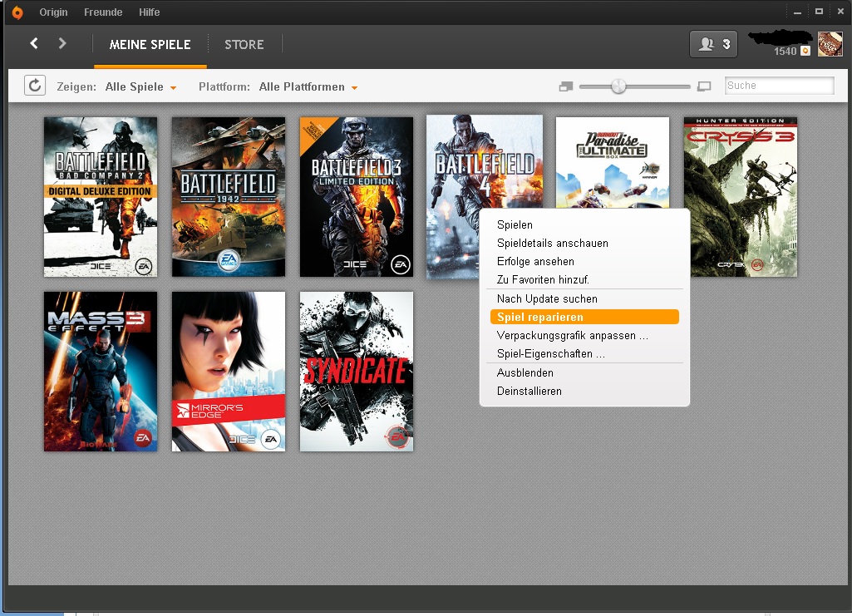Close the Origin window
This screenshot has height=616, width=852.
click(x=840, y=12)
